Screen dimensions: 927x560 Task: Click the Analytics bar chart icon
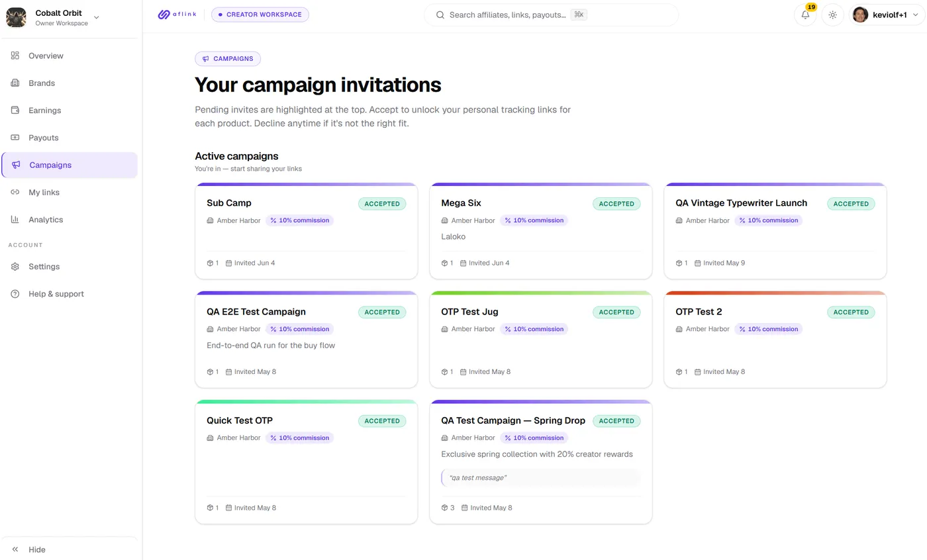pyautogui.click(x=15, y=220)
